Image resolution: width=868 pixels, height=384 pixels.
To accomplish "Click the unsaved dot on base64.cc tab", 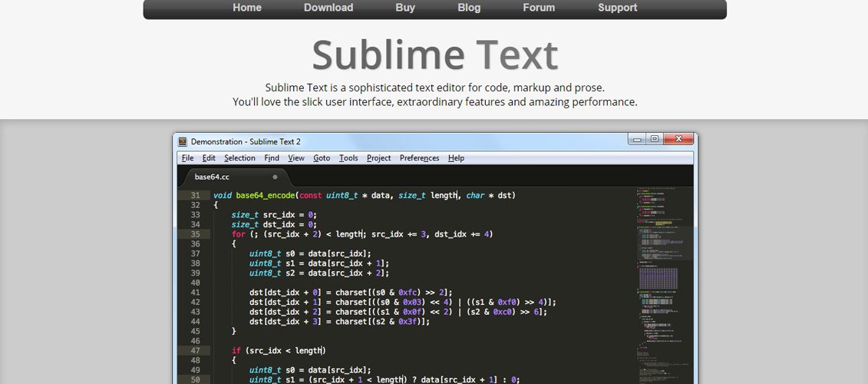I will click(275, 177).
